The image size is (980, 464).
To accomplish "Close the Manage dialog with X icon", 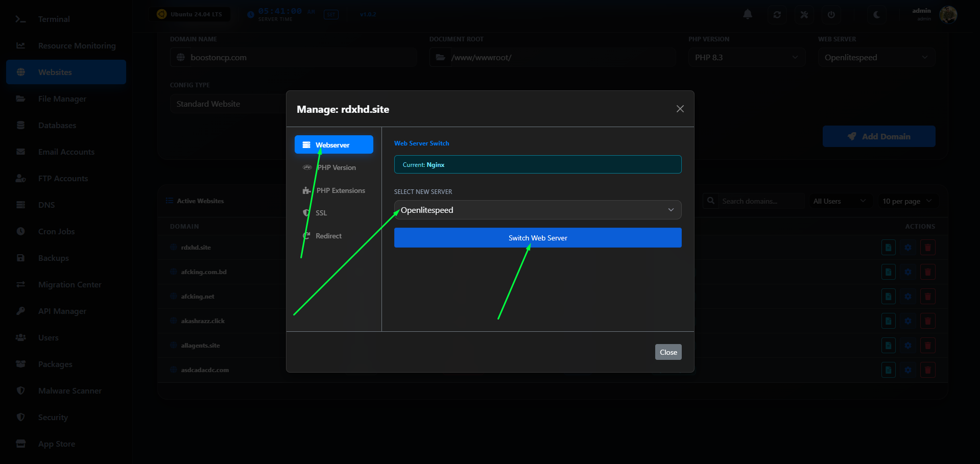I will tap(680, 109).
